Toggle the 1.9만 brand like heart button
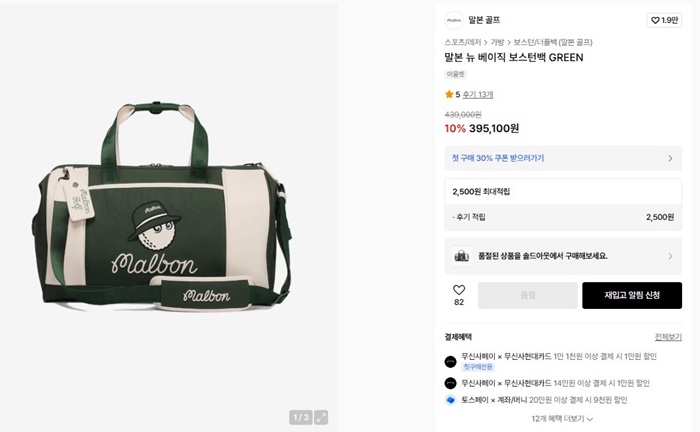 (664, 20)
